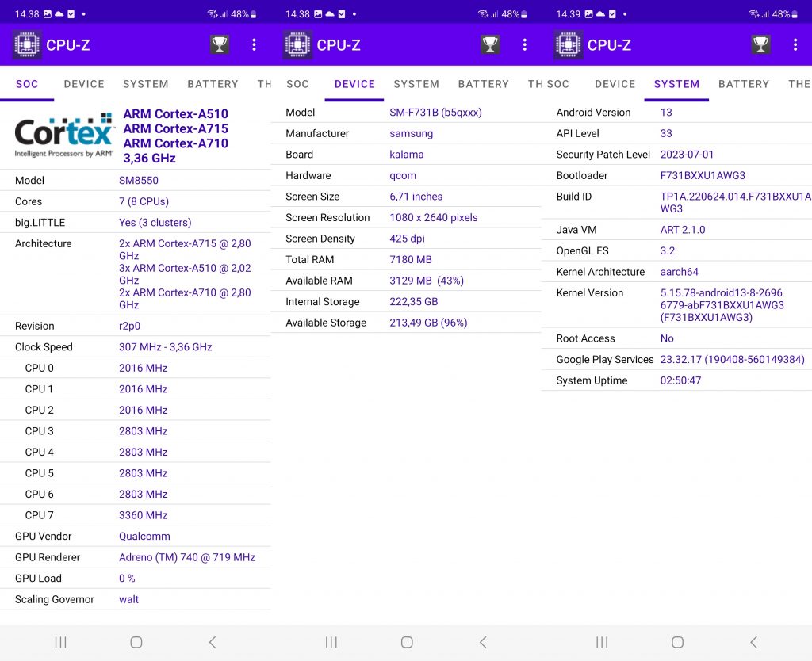Viewport: 812px width, 661px height.
Task: Tap the recent apps navigation icon in right screen
Action: [602, 642]
